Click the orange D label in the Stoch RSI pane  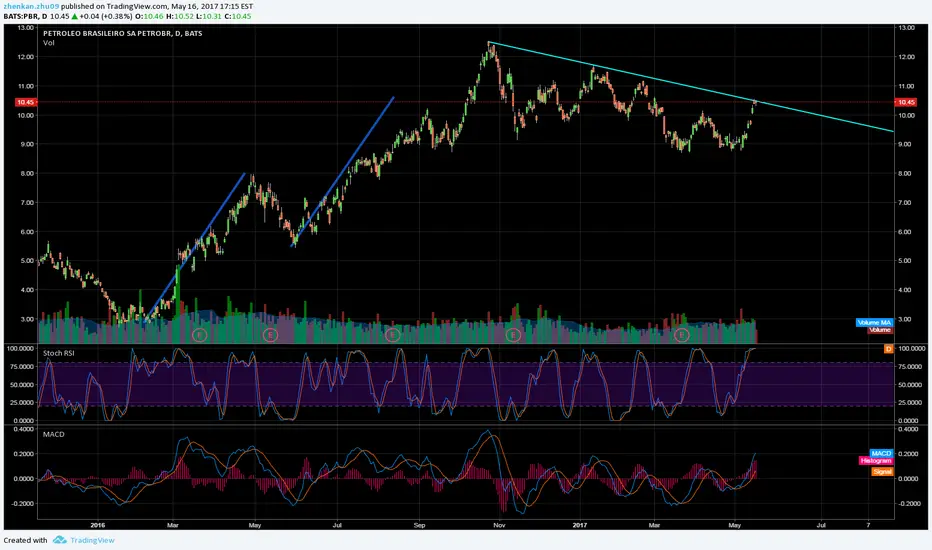tap(889, 349)
